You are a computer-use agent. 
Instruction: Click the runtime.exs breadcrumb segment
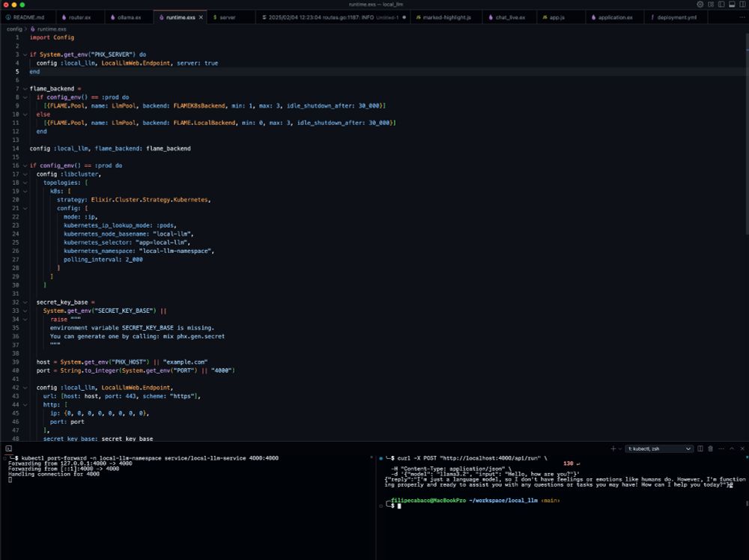pos(52,29)
